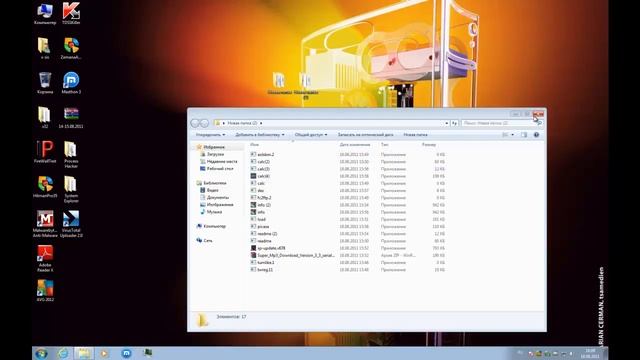Viewport: 640px width, 360px height.
Task: Open Windows Media Player from the taskbar
Action: (104, 353)
